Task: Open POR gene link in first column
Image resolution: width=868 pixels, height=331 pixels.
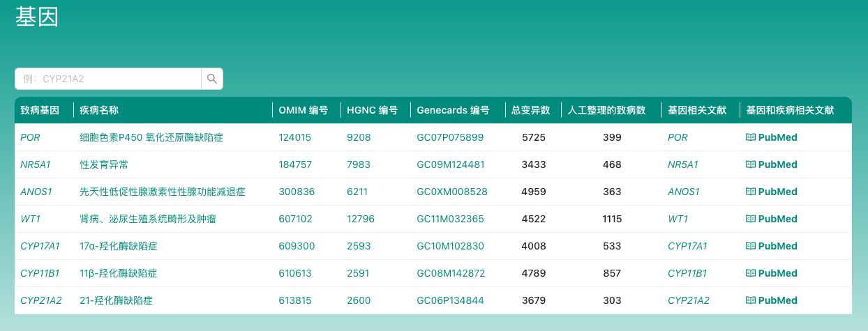Action: (30, 137)
